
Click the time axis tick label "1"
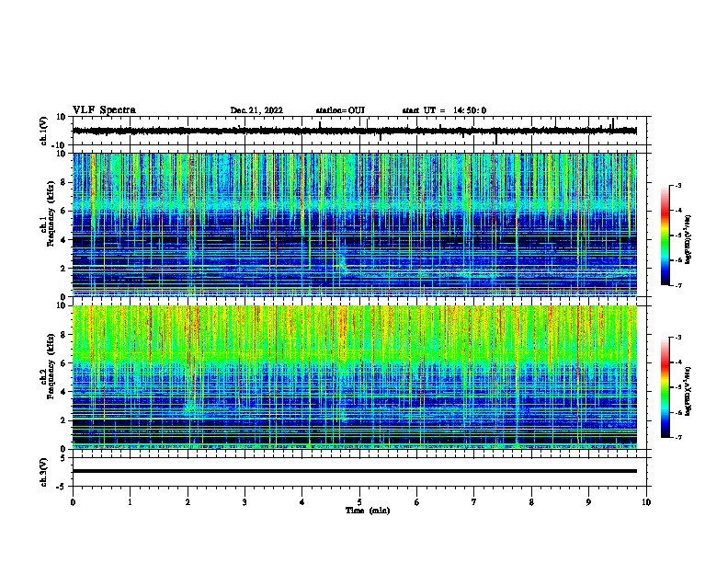(130, 502)
